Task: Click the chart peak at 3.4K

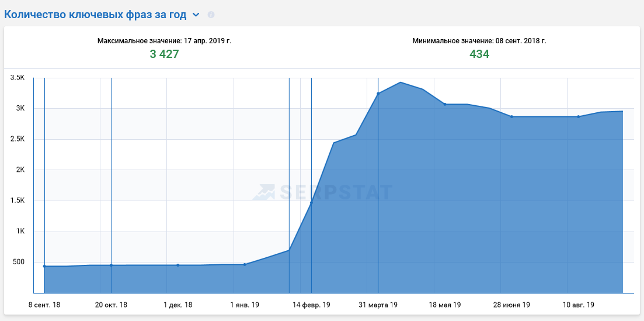Action: [x=401, y=82]
